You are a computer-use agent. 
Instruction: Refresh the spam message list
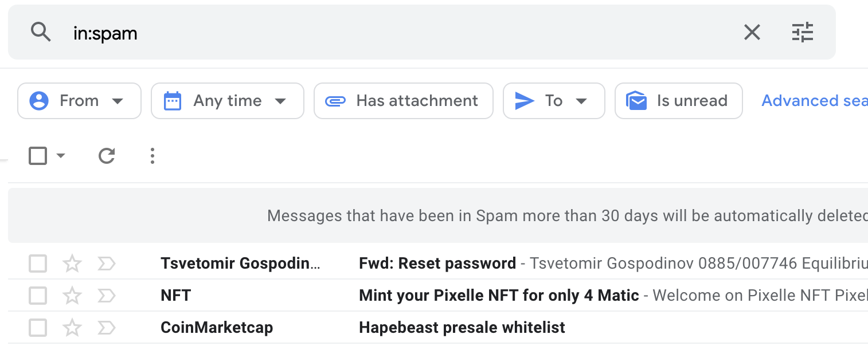[107, 155]
